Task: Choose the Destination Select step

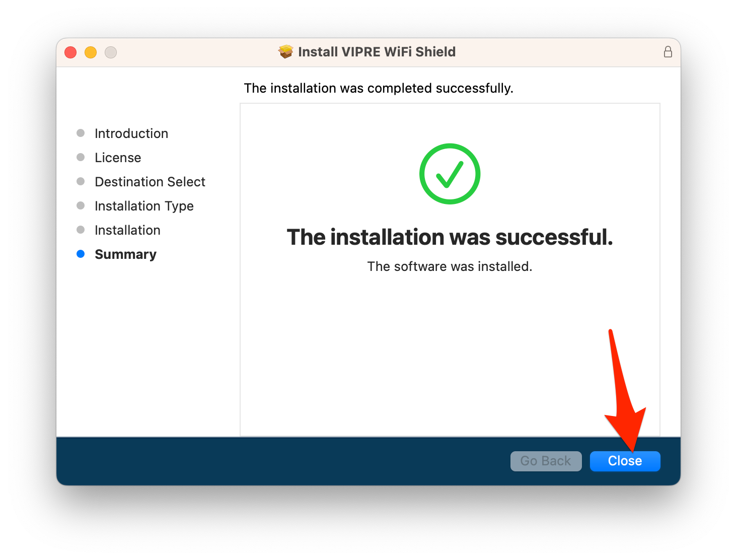Action: coord(150,182)
